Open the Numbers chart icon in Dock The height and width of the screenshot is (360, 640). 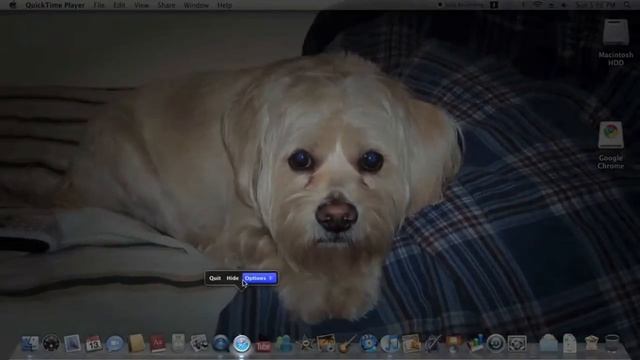click(475, 343)
